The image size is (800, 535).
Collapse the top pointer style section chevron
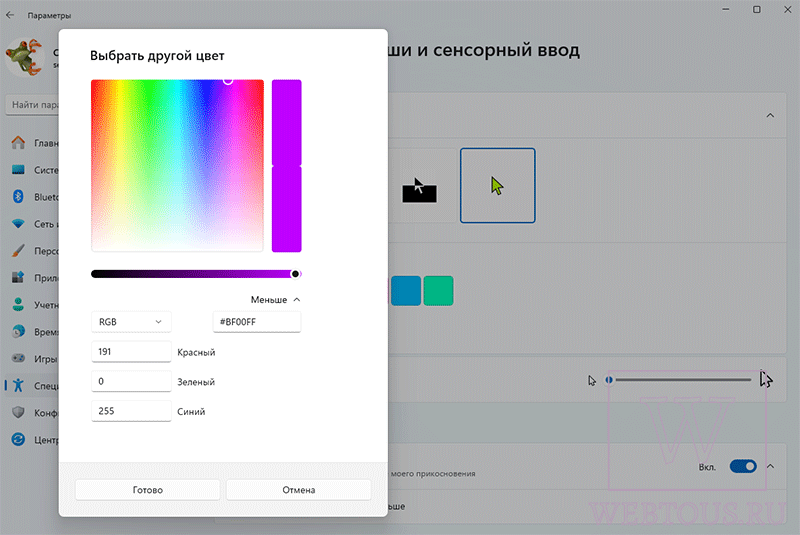770,115
